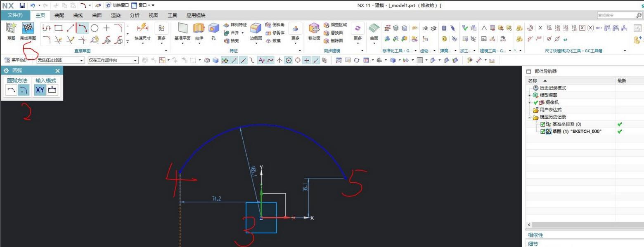This screenshot has width=644, height=247.
Task: Close the 圆弧 dialog
Action: [x=57, y=71]
